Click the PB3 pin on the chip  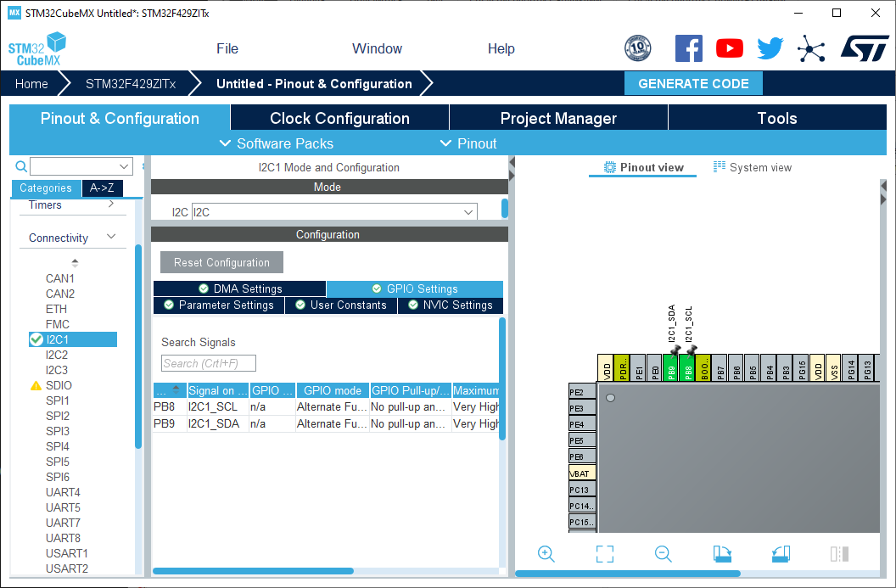click(x=786, y=367)
